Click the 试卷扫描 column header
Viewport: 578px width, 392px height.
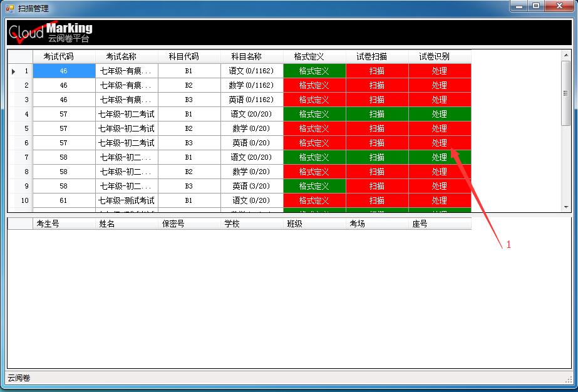(x=378, y=56)
